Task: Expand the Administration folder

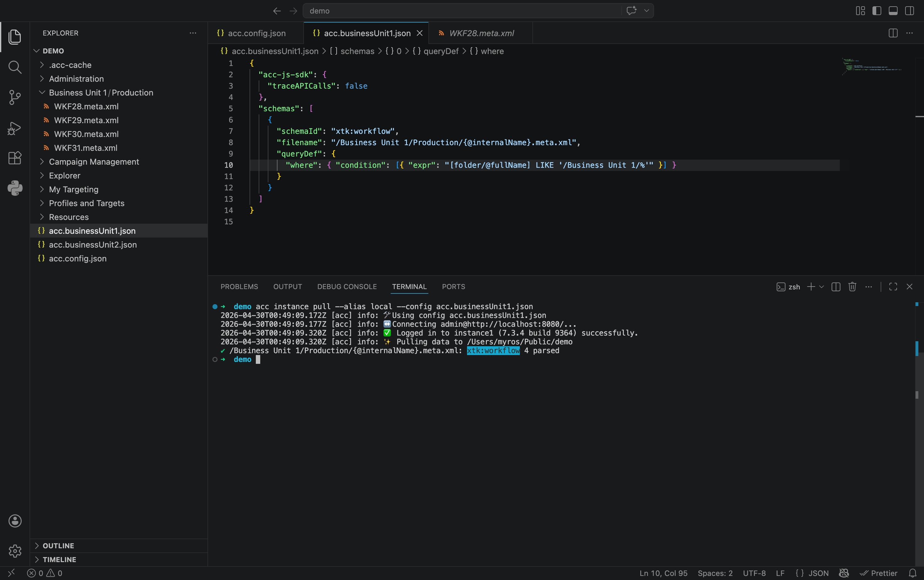Action: coord(119,79)
